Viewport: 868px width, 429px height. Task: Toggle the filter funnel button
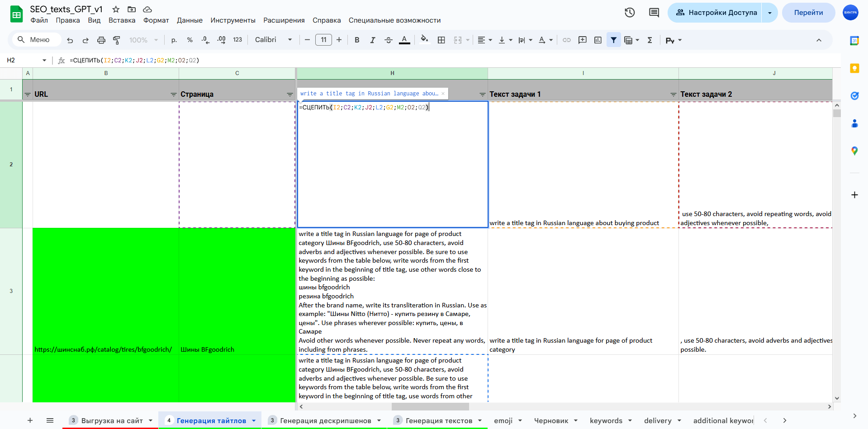613,40
